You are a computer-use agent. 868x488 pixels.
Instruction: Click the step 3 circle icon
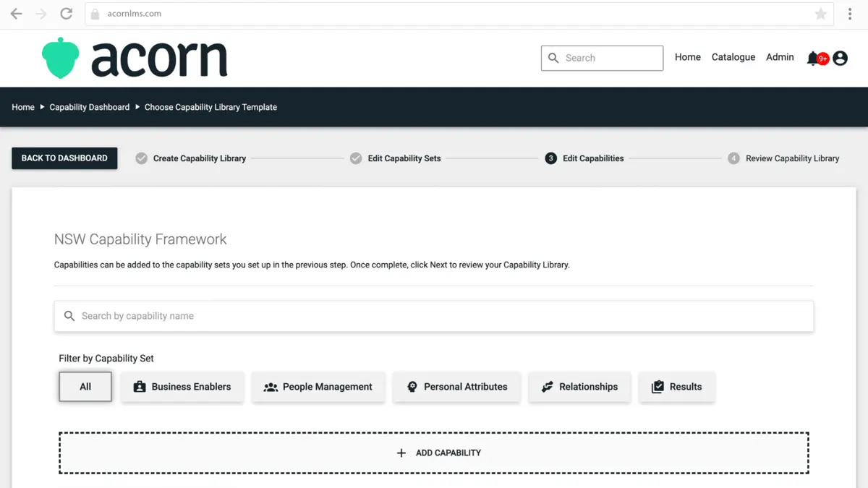[551, 158]
